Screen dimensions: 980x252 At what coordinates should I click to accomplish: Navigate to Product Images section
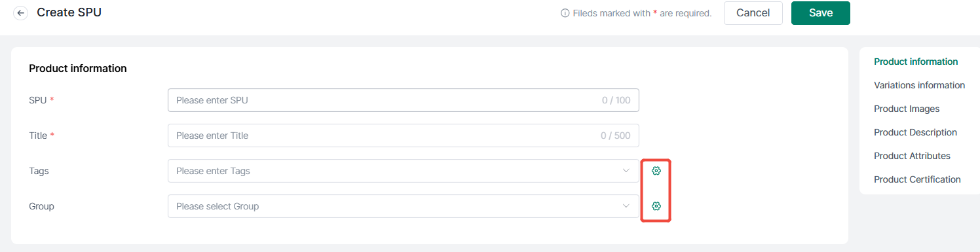point(907,109)
